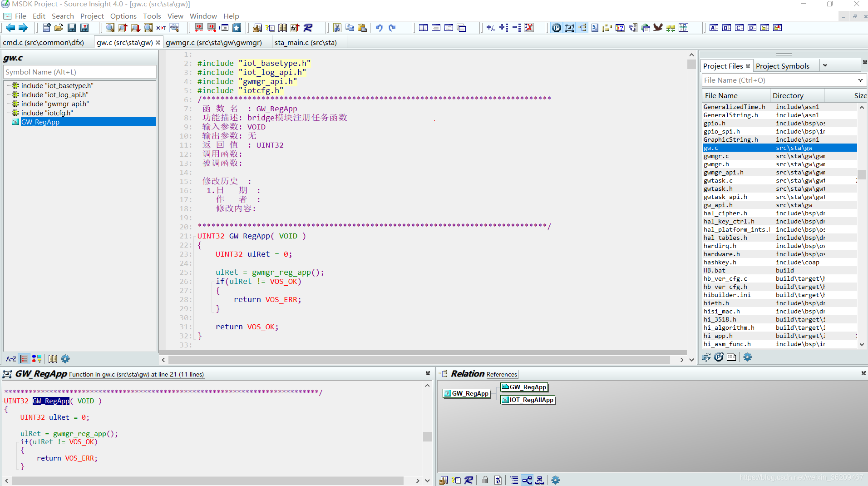The width and height of the screenshot is (868, 486).
Task: Click the Tile Windows toolbar icon
Action: (x=423, y=28)
